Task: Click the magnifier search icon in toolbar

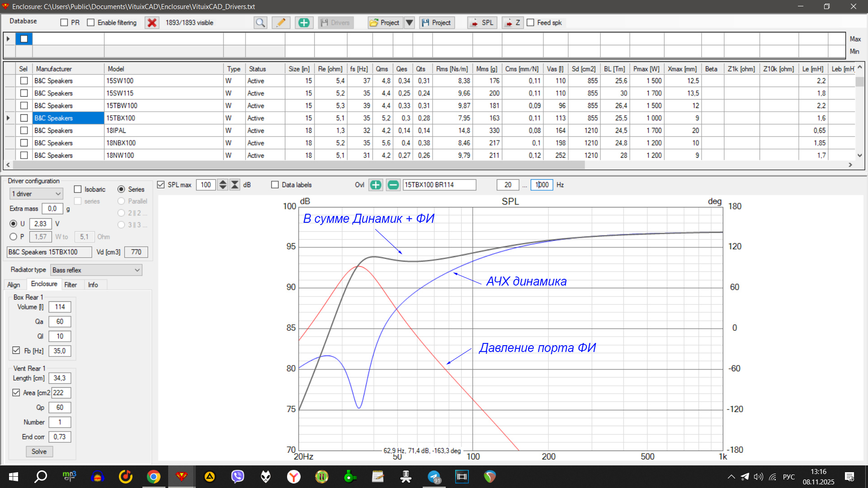Action: (x=260, y=23)
